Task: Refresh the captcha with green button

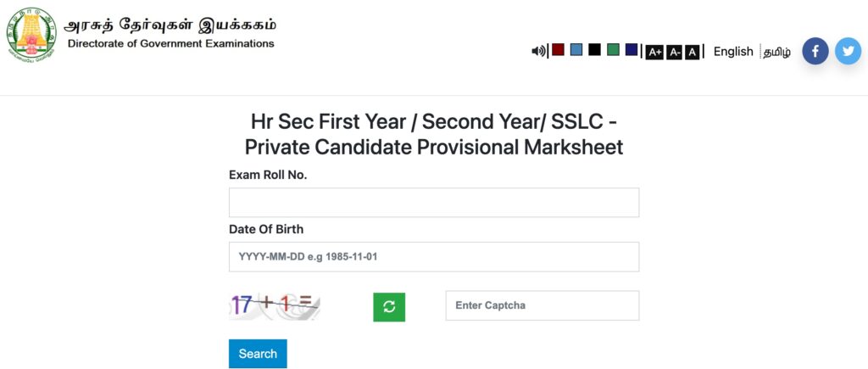Action: (x=389, y=307)
